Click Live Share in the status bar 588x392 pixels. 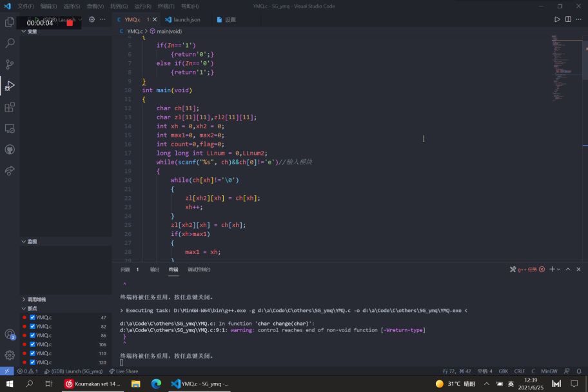pos(124,371)
